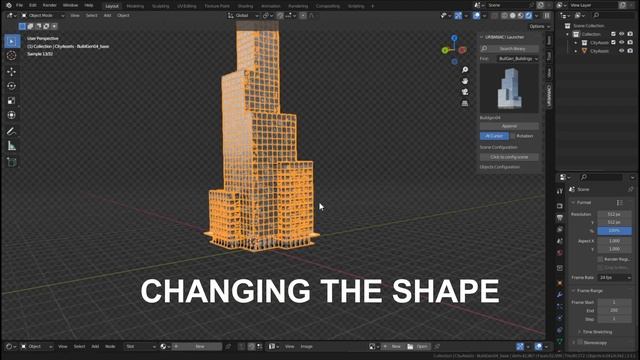The height and width of the screenshot is (360, 640).
Task: Open the Render menu
Action: pos(49,5)
